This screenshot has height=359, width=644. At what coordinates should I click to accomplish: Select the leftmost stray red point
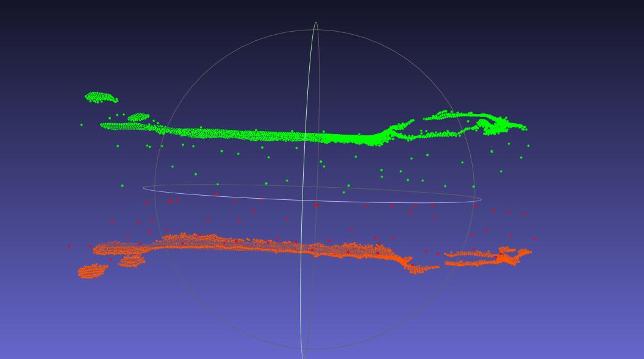coord(70,246)
